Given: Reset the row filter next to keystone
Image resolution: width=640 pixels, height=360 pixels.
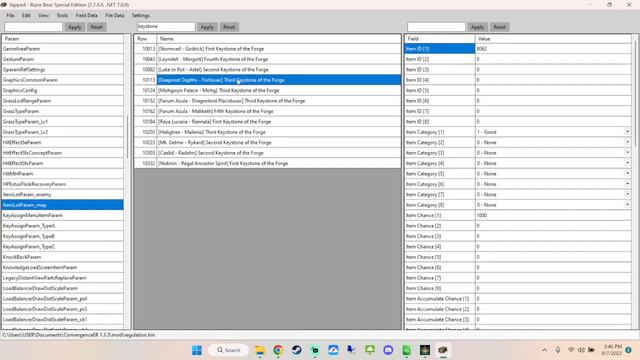Looking at the screenshot, I should 229,27.
